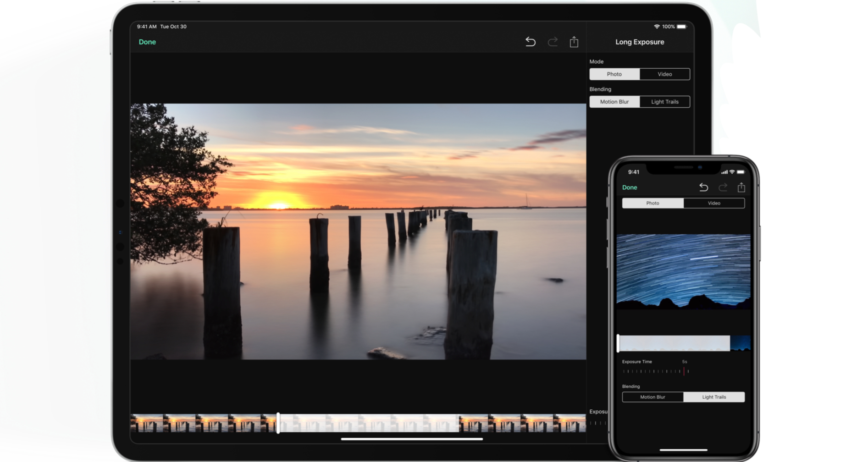Open the share sheet on the iPhone
Viewport: 868px width, 462px height.
(x=741, y=187)
